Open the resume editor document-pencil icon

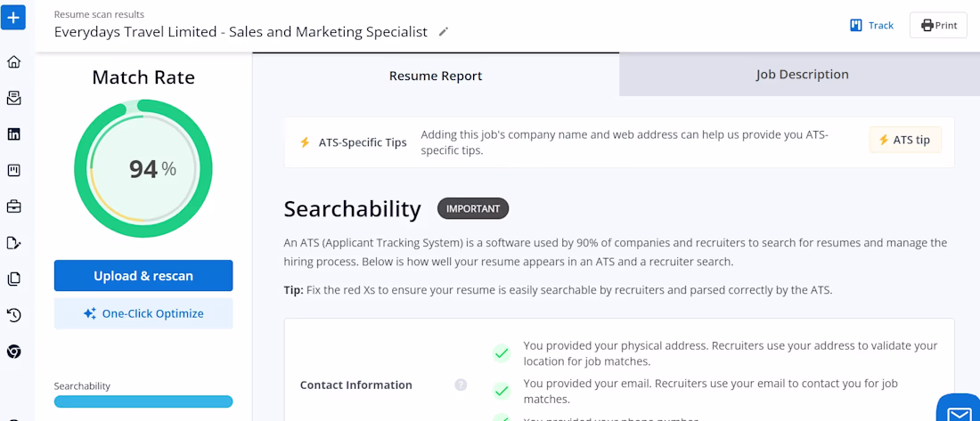click(x=13, y=243)
